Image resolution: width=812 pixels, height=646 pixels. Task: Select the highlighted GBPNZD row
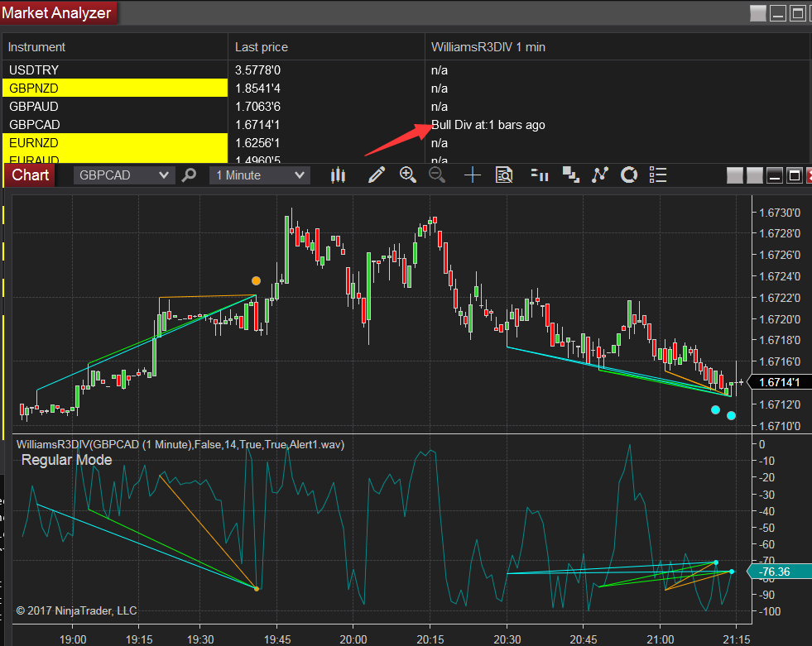[x=115, y=88]
